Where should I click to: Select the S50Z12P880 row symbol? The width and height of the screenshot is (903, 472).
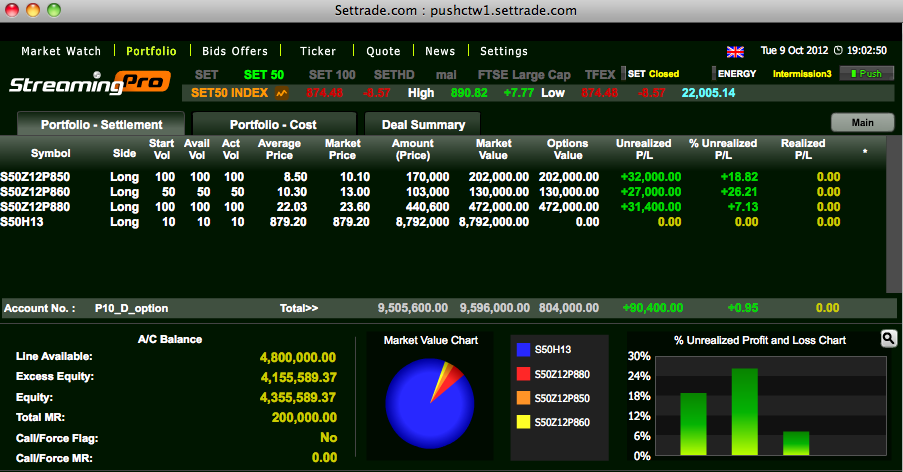click(x=35, y=207)
